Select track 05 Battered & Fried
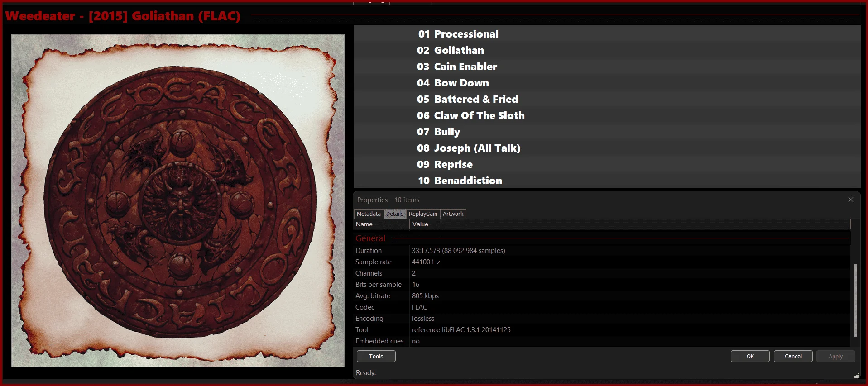Image resolution: width=868 pixels, height=386 pixels. [x=607, y=99]
